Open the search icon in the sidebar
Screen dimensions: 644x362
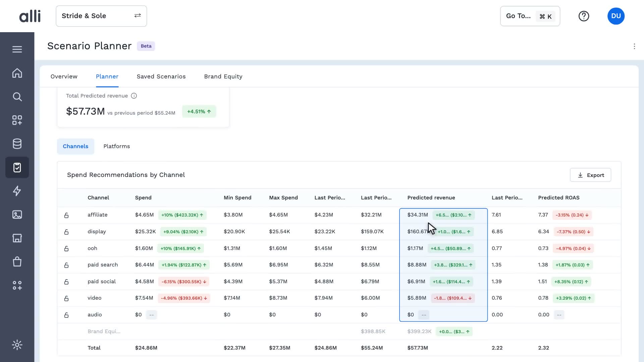tap(17, 97)
